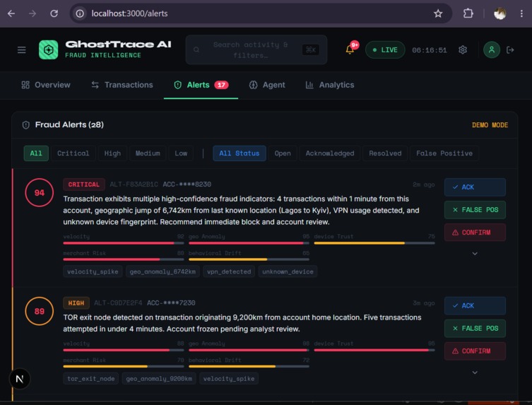This screenshot has width=532, height=405.
Task: Click the velocity 92 score bar
Action: (x=124, y=243)
